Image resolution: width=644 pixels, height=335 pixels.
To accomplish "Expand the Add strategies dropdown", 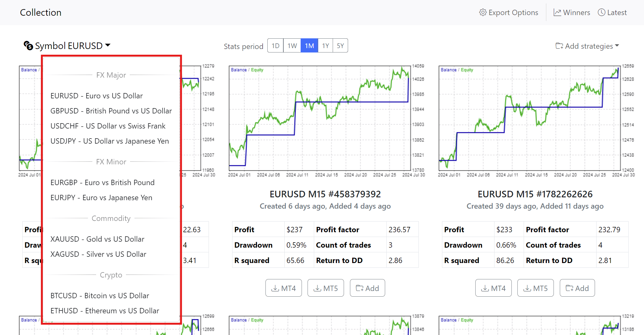I will 587,46.
